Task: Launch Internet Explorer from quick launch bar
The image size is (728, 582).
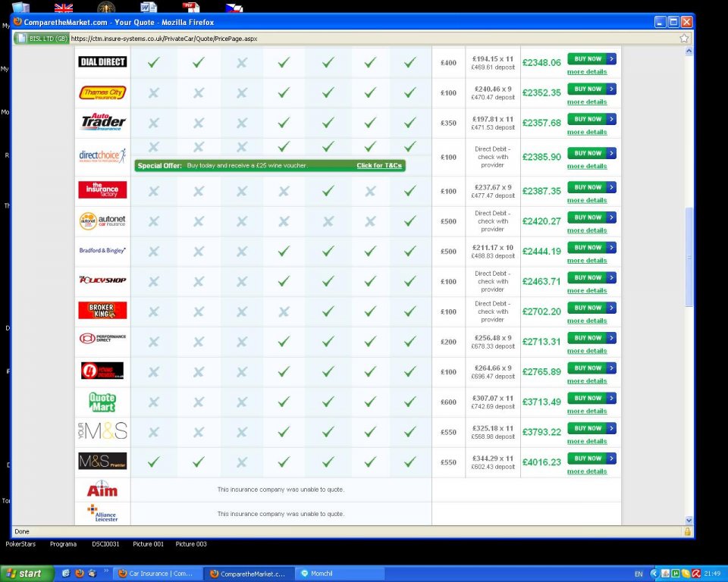Action: 66,573
